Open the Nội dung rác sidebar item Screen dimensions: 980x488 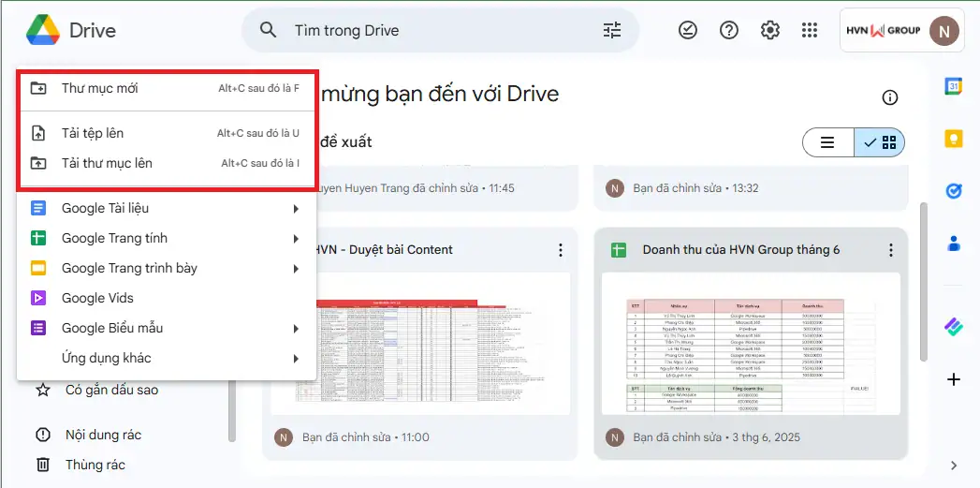(x=103, y=435)
